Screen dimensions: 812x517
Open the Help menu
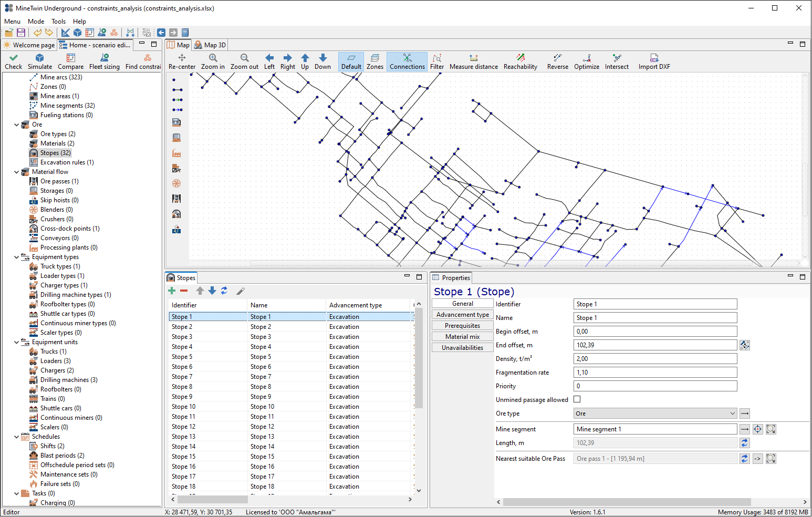pyautogui.click(x=79, y=22)
